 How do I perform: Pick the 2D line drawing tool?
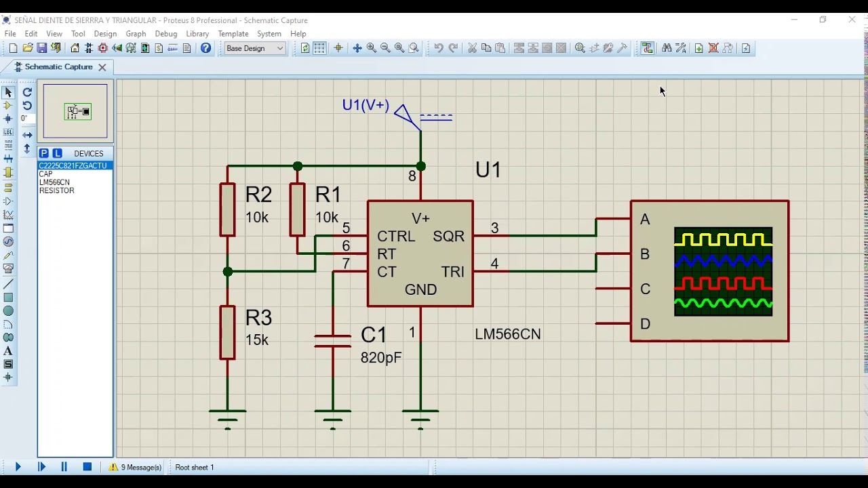(8, 283)
